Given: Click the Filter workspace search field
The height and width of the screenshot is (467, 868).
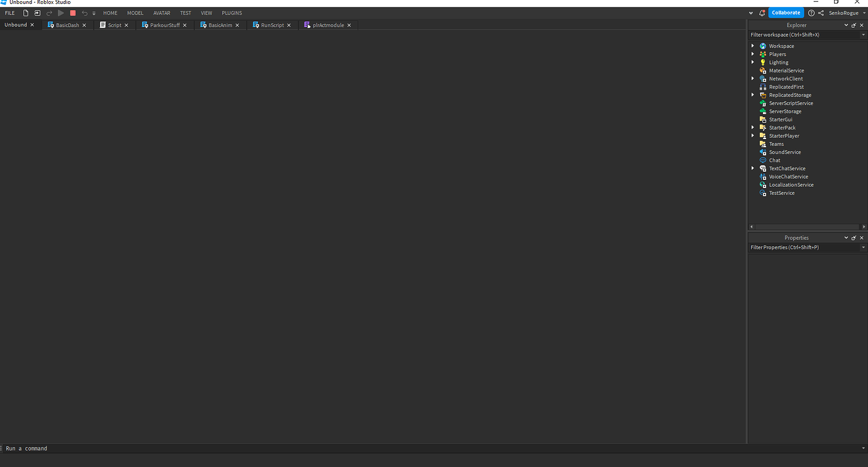Looking at the screenshot, I should pos(804,35).
